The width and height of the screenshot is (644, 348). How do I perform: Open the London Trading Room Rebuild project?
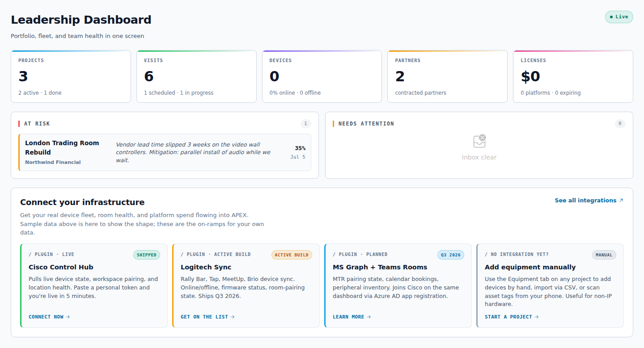click(x=165, y=152)
